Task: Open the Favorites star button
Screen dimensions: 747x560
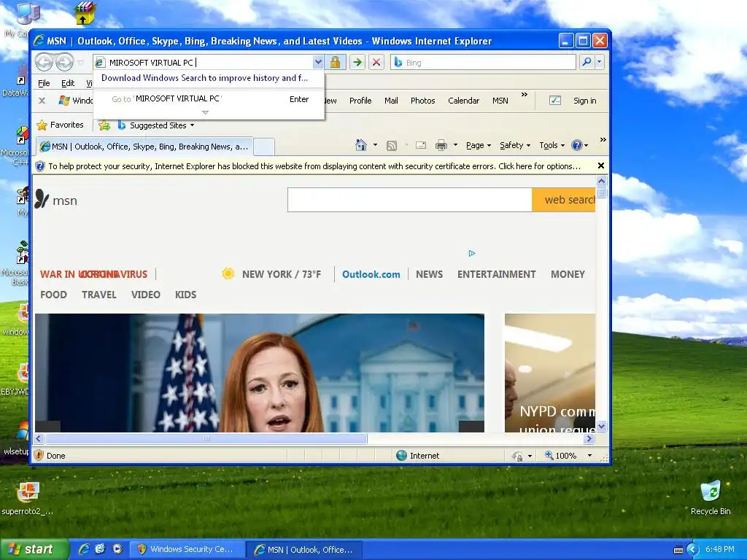Action: (x=61, y=125)
